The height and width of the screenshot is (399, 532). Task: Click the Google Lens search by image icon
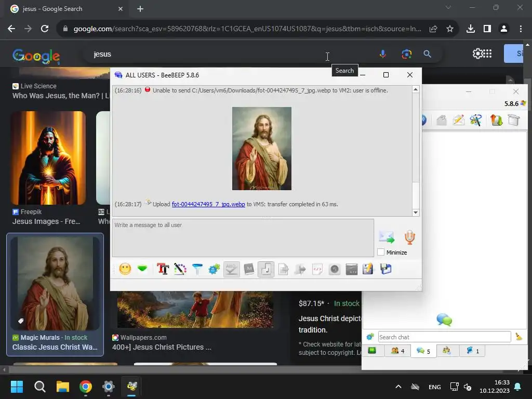click(x=406, y=54)
